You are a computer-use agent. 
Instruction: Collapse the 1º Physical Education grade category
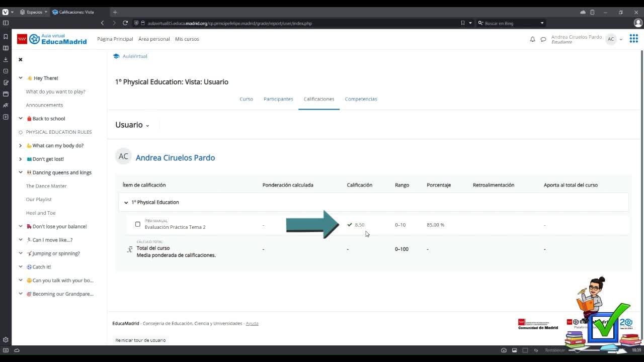[x=126, y=202]
